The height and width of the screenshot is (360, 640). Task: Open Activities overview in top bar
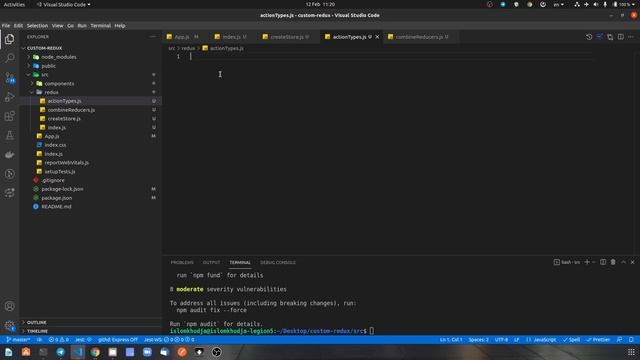14,4
